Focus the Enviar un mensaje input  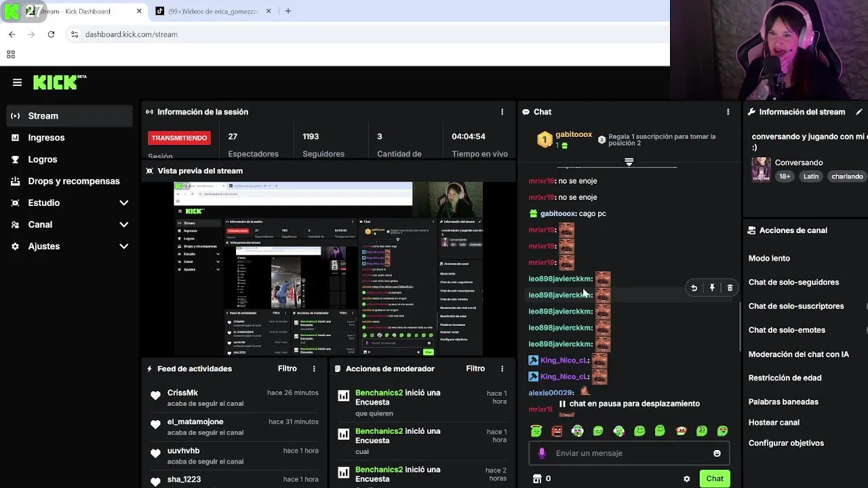pyautogui.click(x=631, y=453)
